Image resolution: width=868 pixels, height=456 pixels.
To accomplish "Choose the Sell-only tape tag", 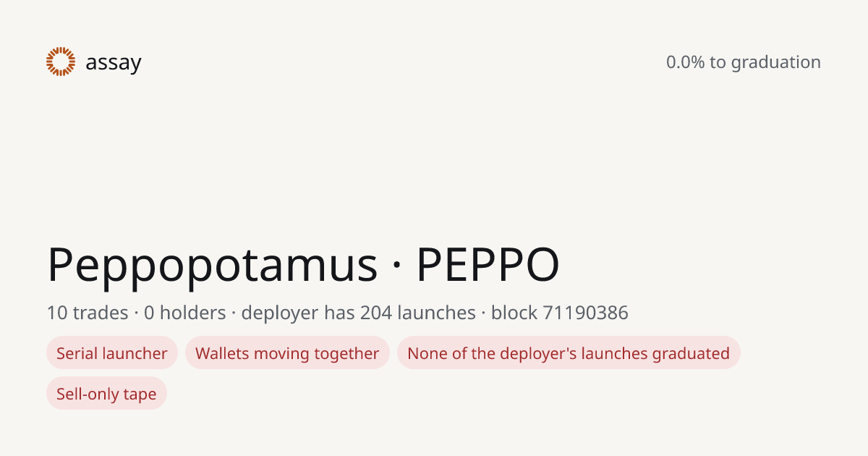I will (106, 394).
